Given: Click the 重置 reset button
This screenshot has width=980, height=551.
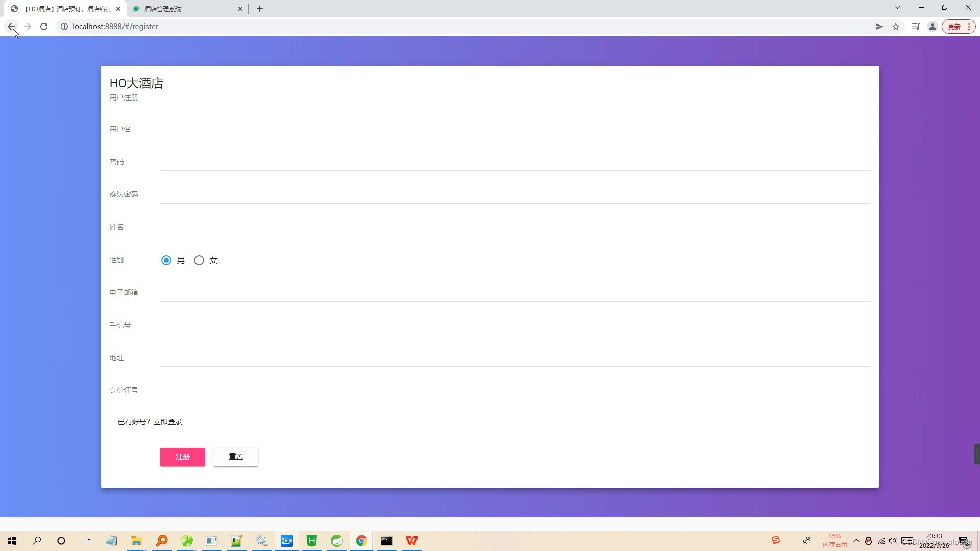Looking at the screenshot, I should pos(236,457).
